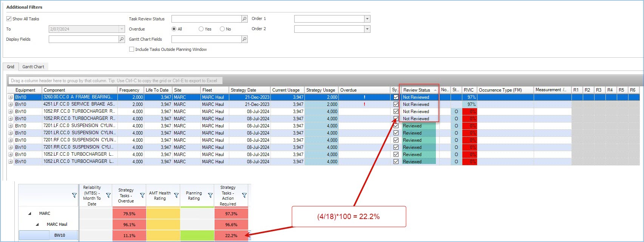Expand the 7201.RR.CC.0 SUSPENSION row
This screenshot has height=242, width=644.
(11, 147)
